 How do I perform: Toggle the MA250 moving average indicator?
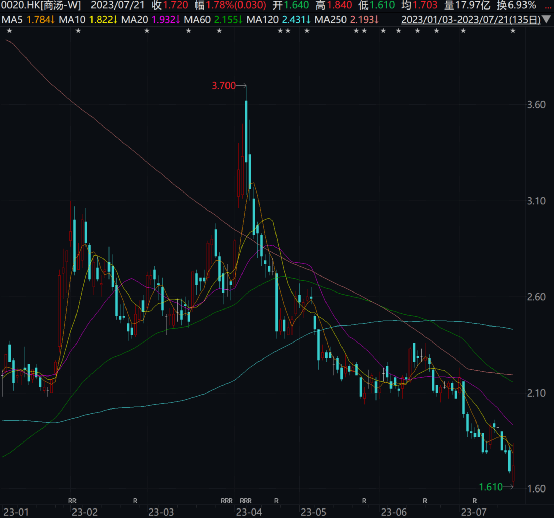pos(347,19)
